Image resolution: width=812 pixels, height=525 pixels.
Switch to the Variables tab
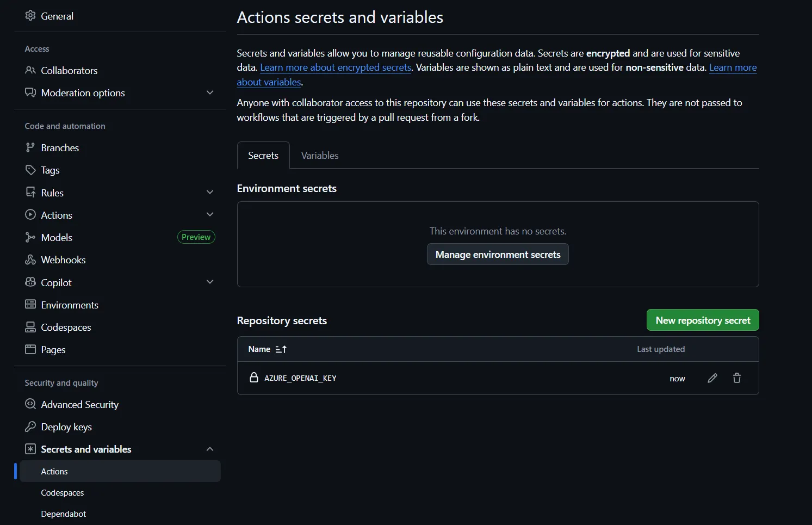[320, 156]
